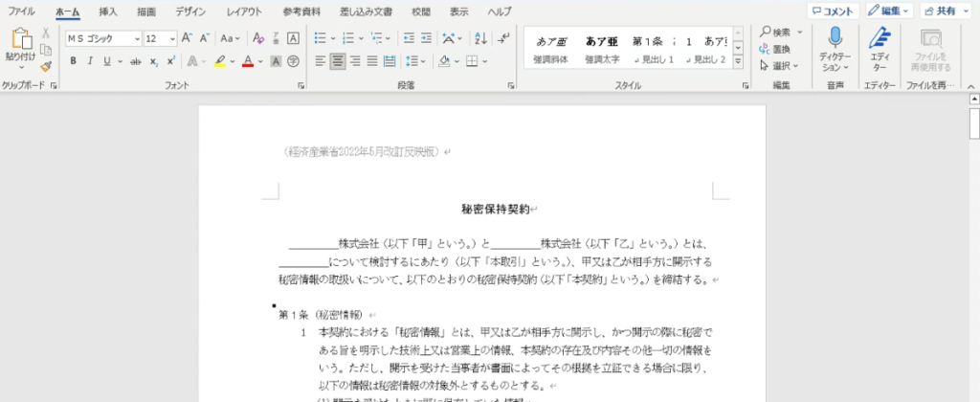Click the vertical scrollbar thumb
This screenshot has height=402, width=980.
pyautogui.click(x=973, y=122)
